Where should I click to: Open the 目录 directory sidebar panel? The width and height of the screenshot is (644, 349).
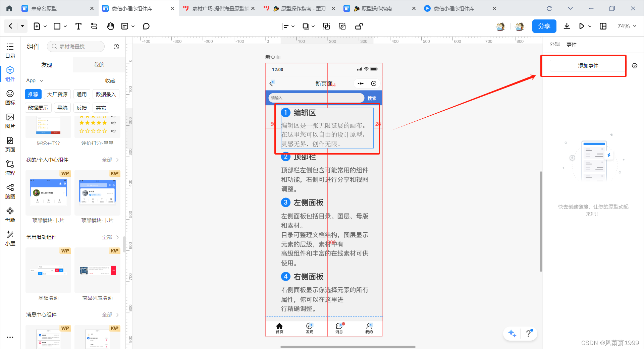click(x=10, y=51)
